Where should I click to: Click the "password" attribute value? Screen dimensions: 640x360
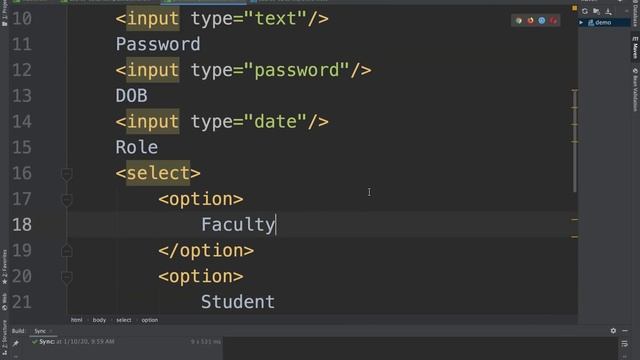(x=296, y=70)
